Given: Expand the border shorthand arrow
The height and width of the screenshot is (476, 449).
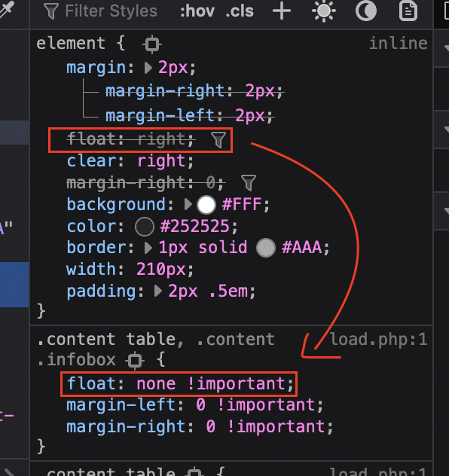Looking at the screenshot, I should pyautogui.click(x=148, y=248).
